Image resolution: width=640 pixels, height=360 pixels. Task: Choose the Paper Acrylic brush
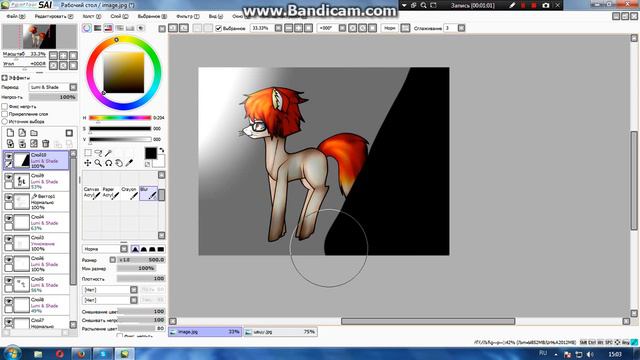[x=111, y=193]
